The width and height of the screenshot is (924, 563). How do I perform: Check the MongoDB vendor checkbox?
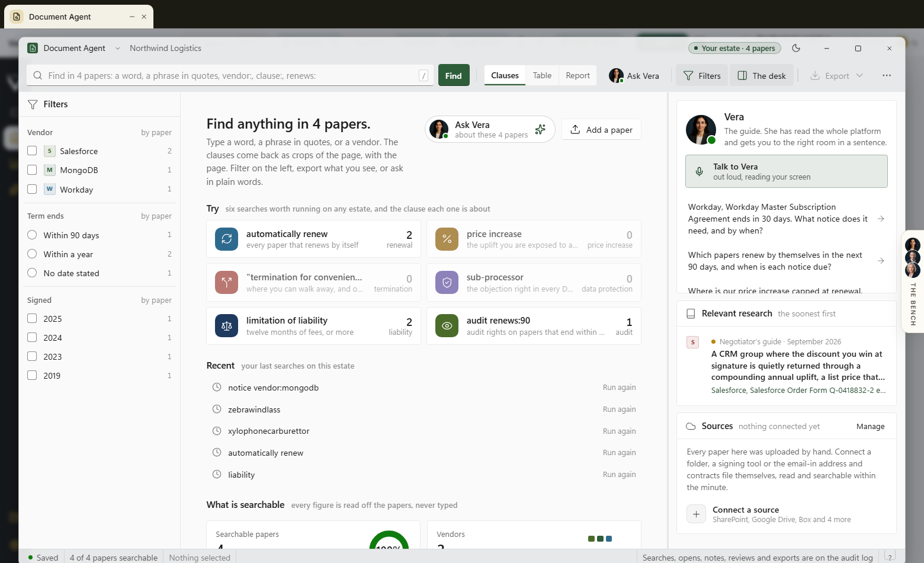tap(32, 169)
